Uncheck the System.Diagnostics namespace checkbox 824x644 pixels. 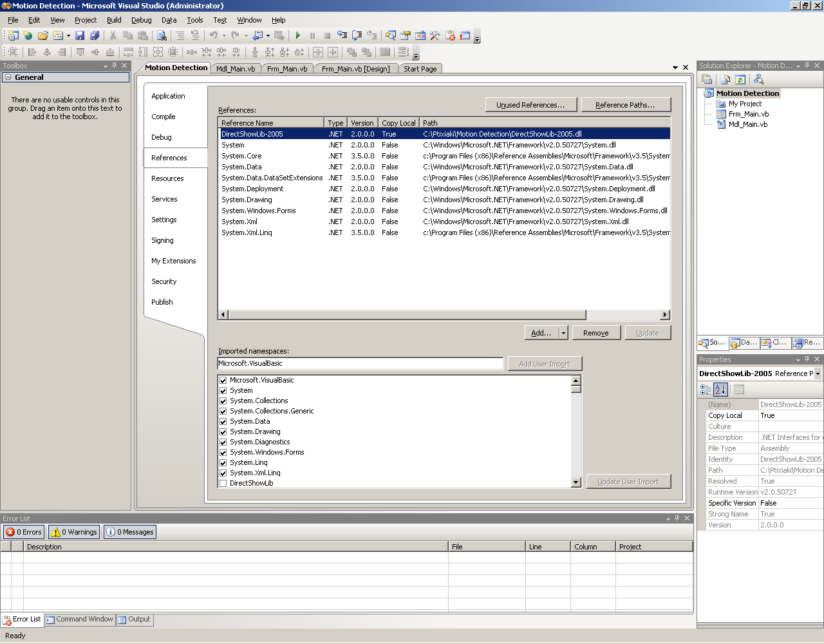[x=223, y=442]
